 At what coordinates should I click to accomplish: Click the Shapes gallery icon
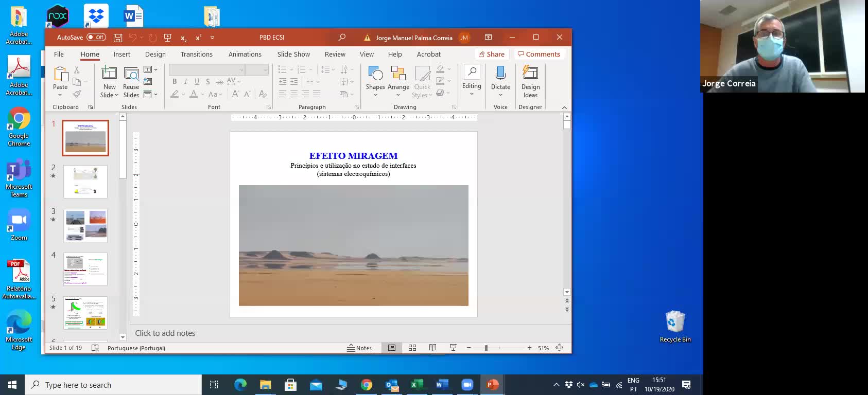click(375, 74)
